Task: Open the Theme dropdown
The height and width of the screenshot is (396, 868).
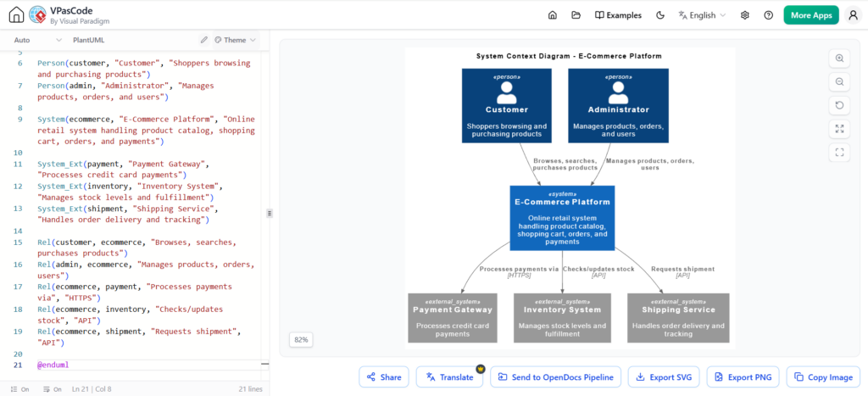Action: pyautogui.click(x=236, y=40)
